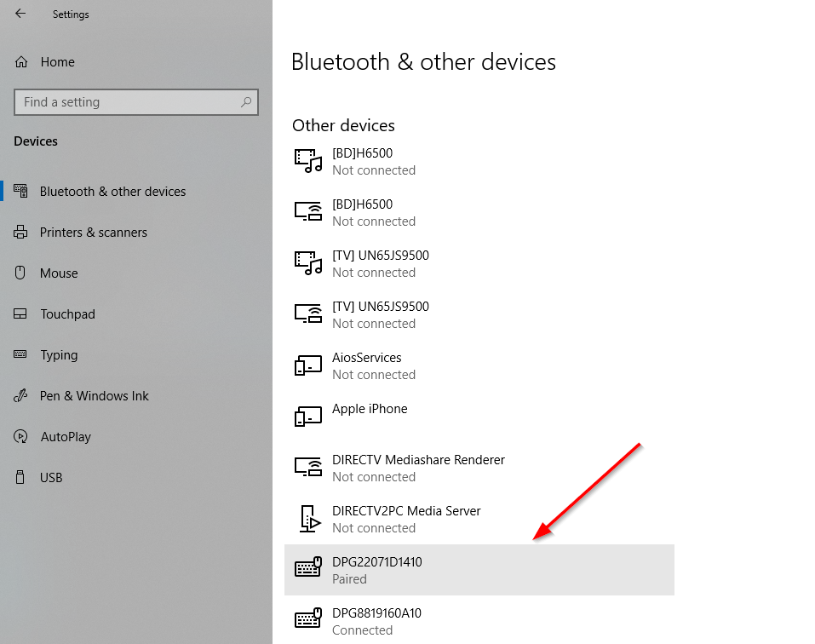Open the Touchpad settings
Screen dimensions: 815x644
(x=67, y=314)
